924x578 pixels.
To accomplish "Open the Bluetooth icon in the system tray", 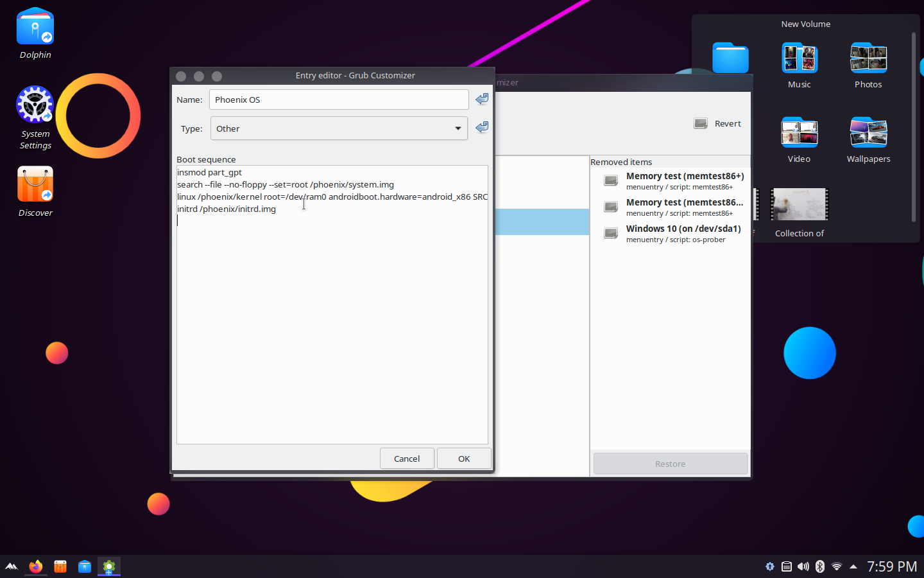I will click(819, 566).
